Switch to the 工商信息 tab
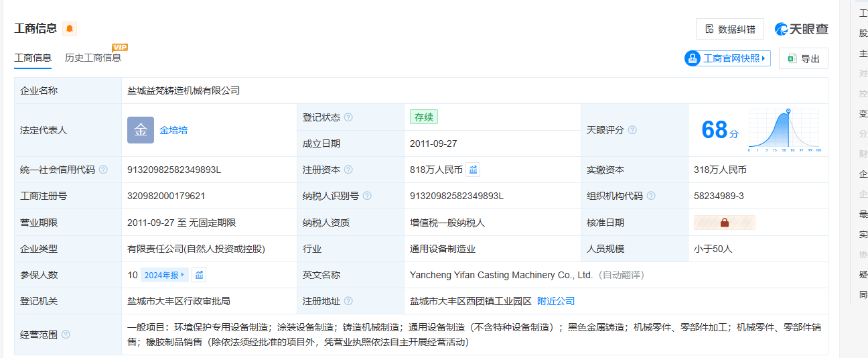 pos(33,58)
